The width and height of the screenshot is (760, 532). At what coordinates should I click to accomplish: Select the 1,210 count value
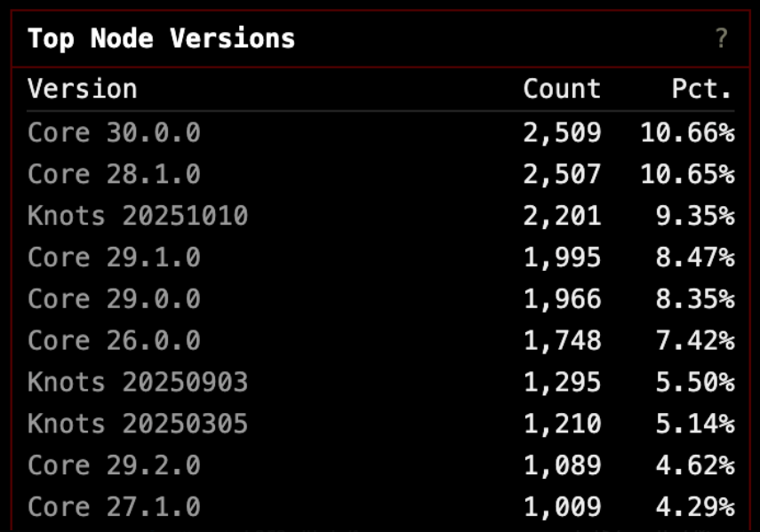[x=562, y=424]
